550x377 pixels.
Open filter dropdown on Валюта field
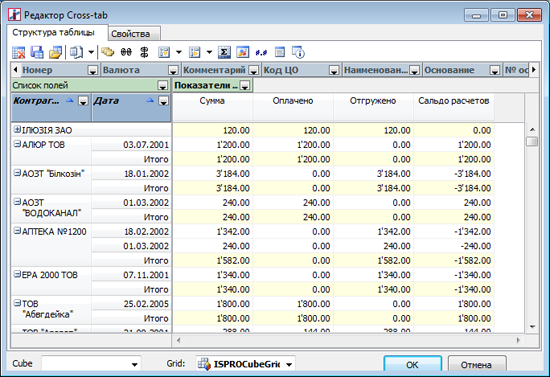pyautogui.click(x=173, y=70)
